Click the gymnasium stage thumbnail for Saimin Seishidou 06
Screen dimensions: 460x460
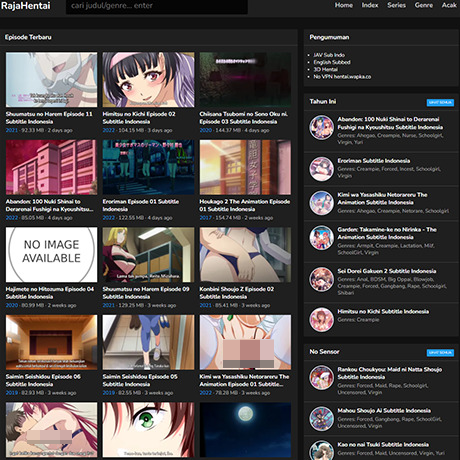tap(51, 342)
